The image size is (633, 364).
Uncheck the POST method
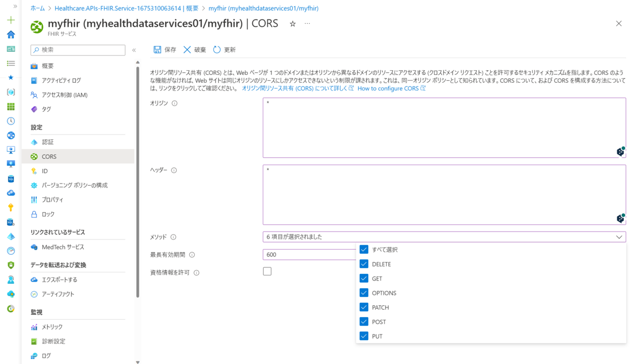pyautogui.click(x=363, y=322)
